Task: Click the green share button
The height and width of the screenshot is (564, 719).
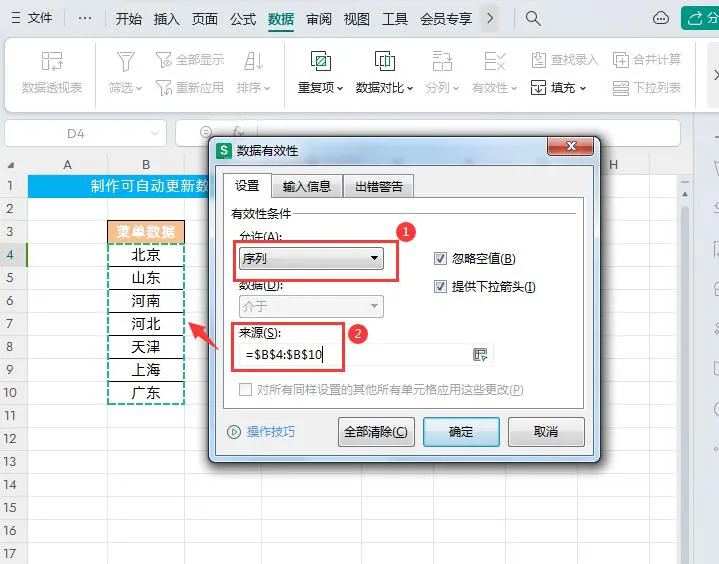Action: click(x=700, y=18)
